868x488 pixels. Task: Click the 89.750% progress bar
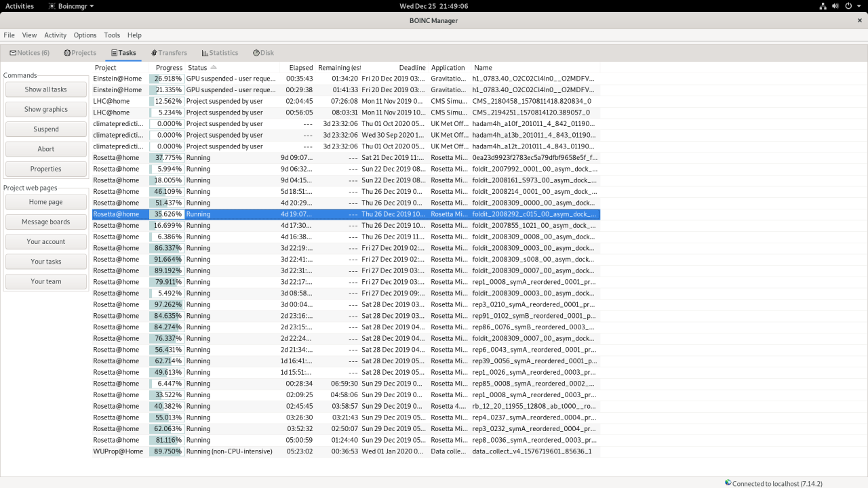coord(167,451)
